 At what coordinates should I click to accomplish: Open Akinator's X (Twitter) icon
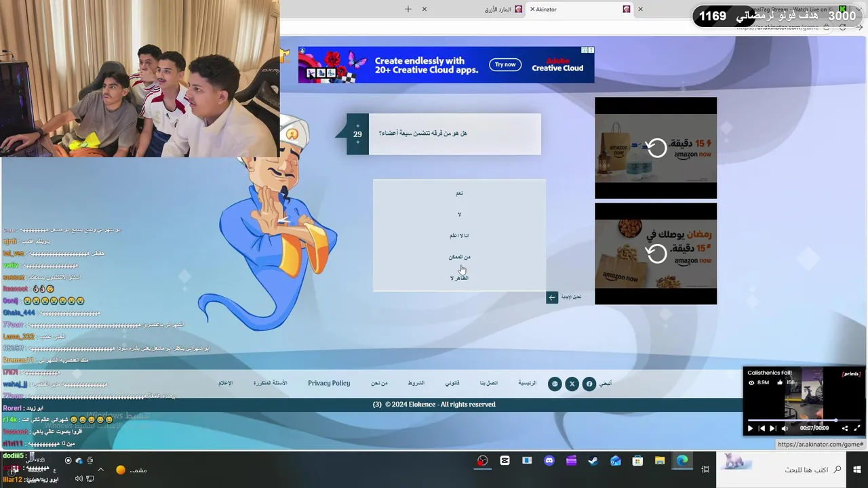[572, 384]
